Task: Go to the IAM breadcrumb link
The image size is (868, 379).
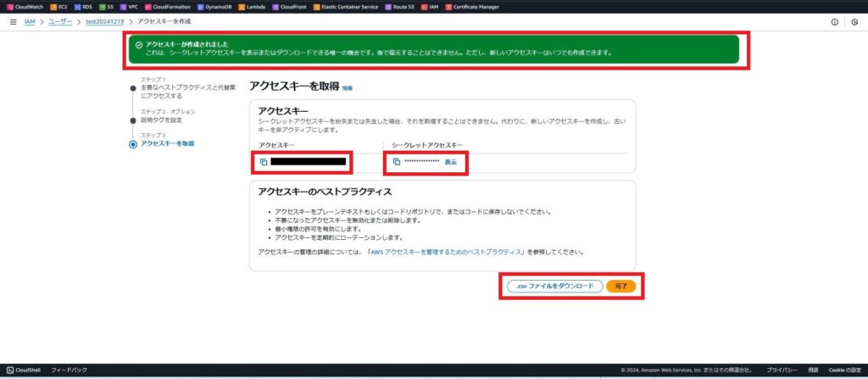Action: point(30,20)
